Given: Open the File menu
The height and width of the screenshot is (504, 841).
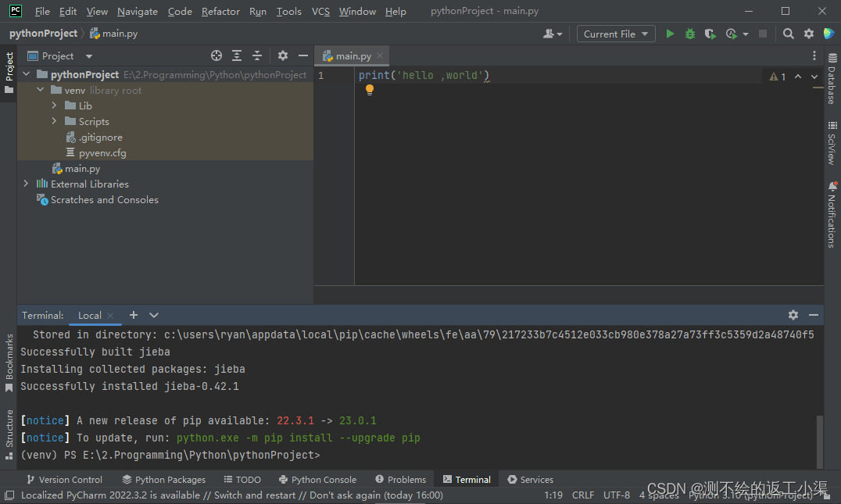Looking at the screenshot, I should tap(42, 11).
